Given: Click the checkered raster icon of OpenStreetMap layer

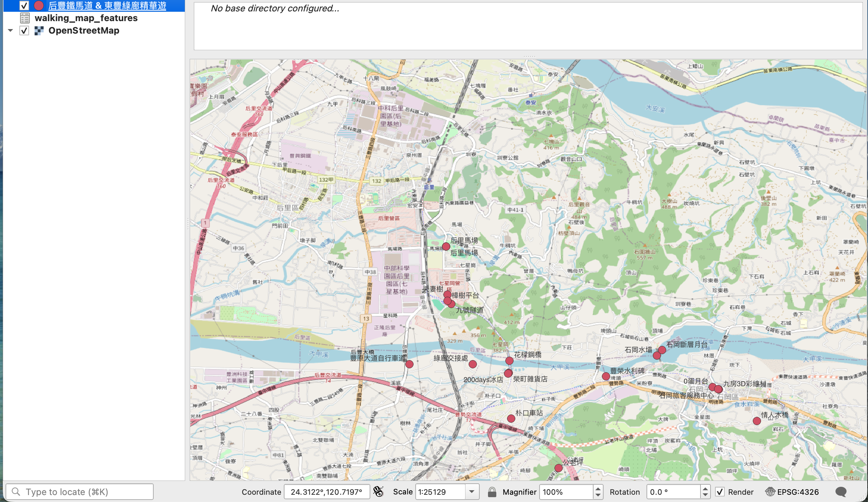Looking at the screenshot, I should pos(39,30).
